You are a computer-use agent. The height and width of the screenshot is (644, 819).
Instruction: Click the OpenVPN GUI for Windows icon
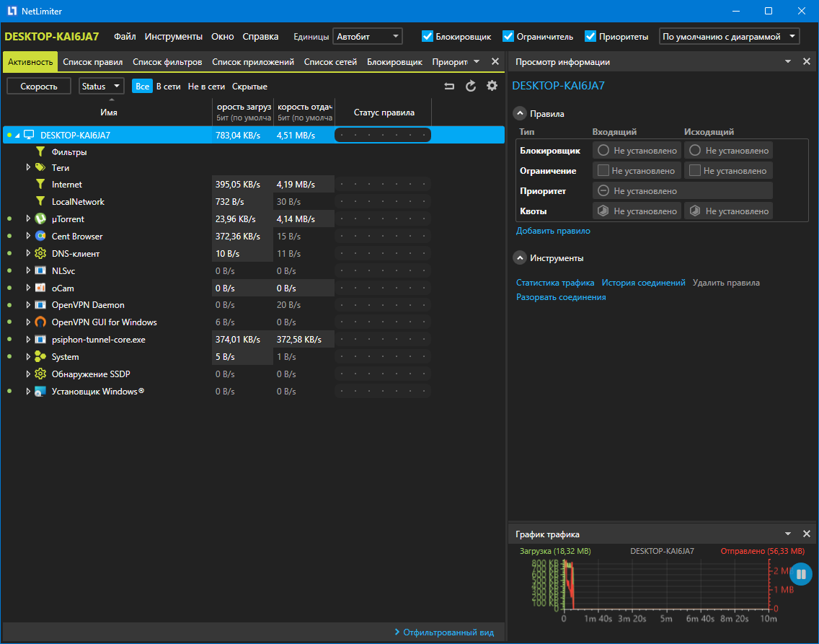pyautogui.click(x=40, y=322)
